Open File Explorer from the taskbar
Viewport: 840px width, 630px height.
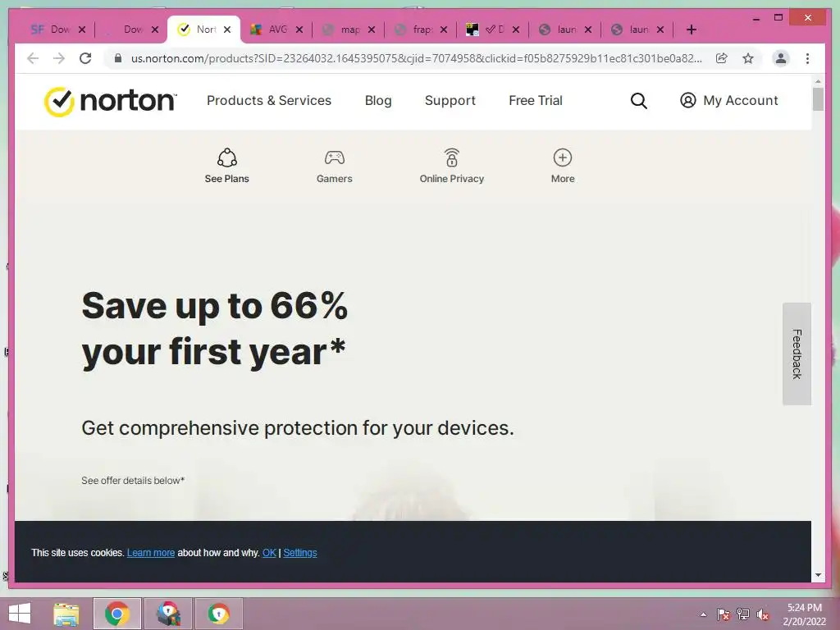click(x=66, y=614)
